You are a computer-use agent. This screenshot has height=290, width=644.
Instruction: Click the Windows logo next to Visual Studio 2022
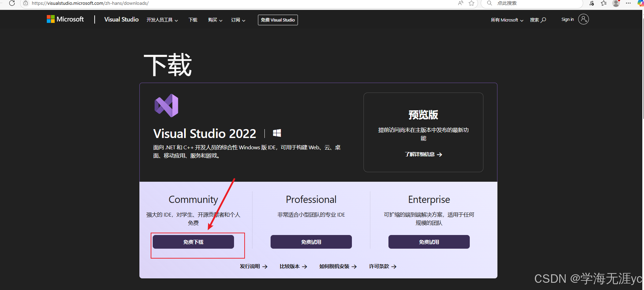tap(277, 133)
